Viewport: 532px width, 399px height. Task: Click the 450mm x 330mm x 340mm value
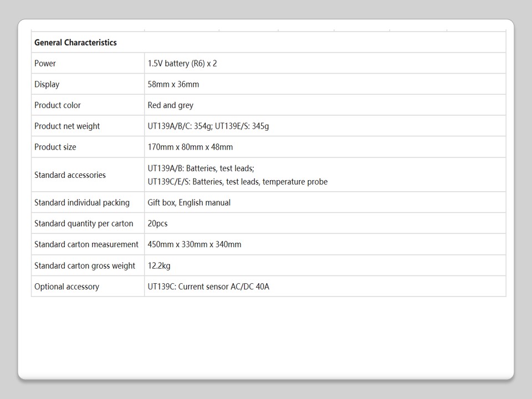pos(195,244)
